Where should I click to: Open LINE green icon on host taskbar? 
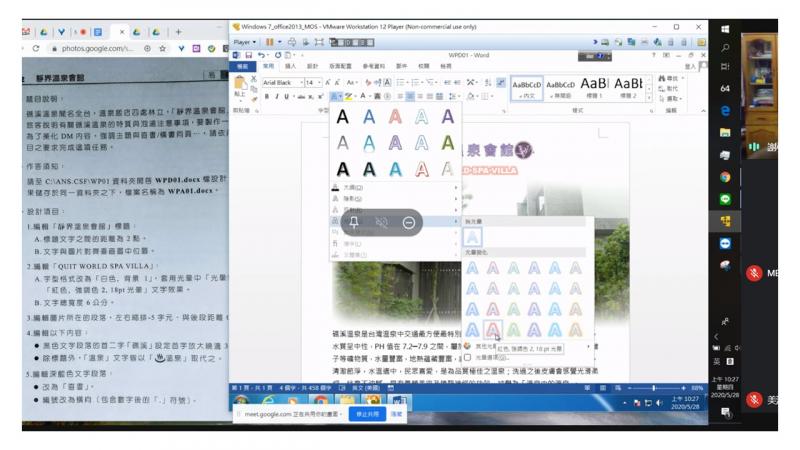click(725, 199)
